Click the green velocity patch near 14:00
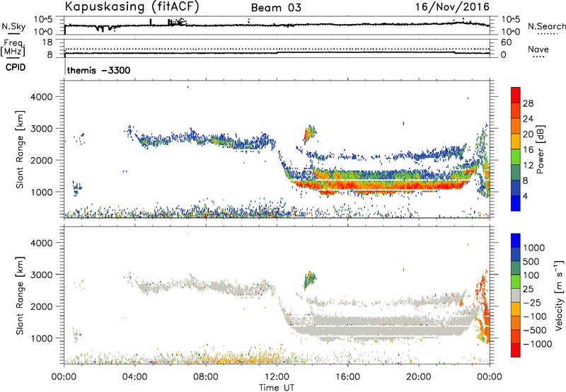 pyautogui.click(x=310, y=279)
